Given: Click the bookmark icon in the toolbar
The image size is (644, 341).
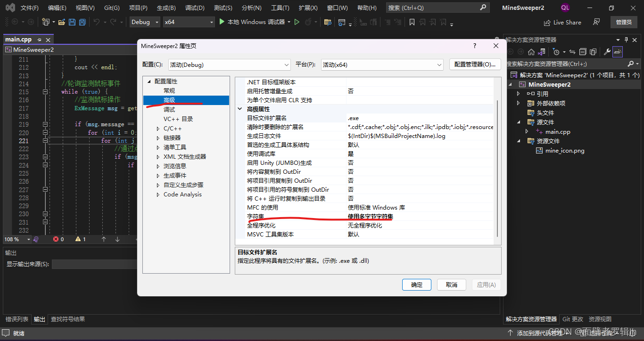Looking at the screenshot, I should click(412, 22).
